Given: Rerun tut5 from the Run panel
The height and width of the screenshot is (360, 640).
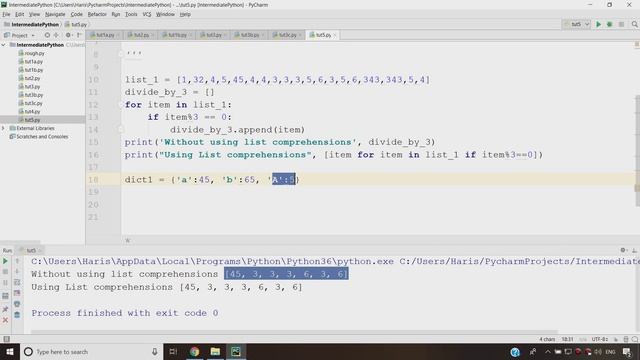Looking at the screenshot, I should tap(5, 261).
